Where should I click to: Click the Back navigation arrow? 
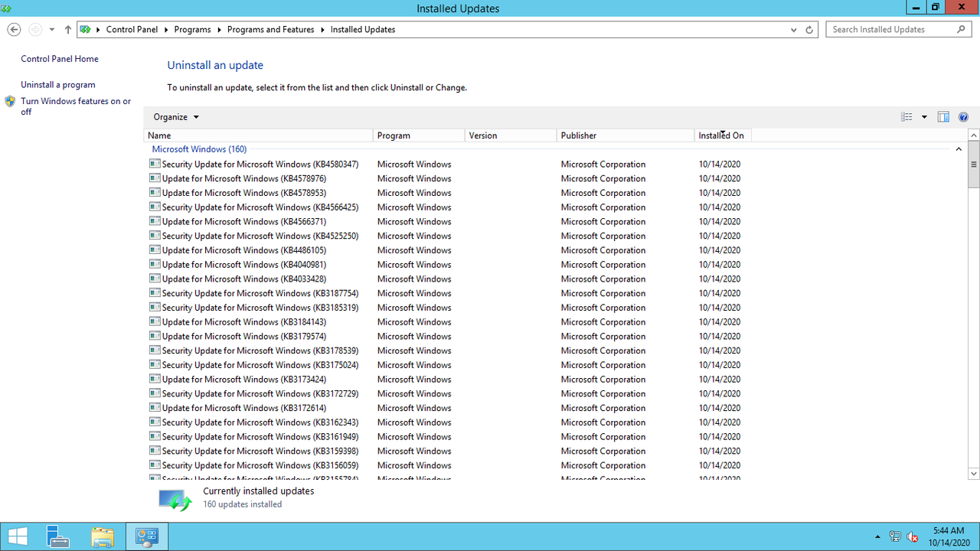tap(14, 29)
